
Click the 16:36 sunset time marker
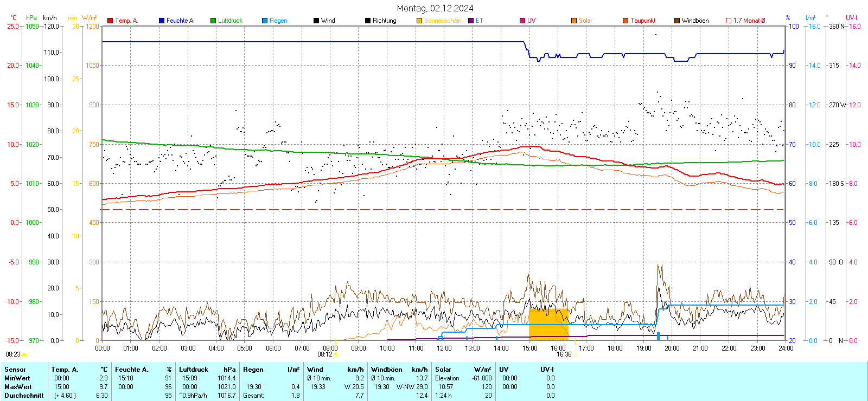click(564, 354)
